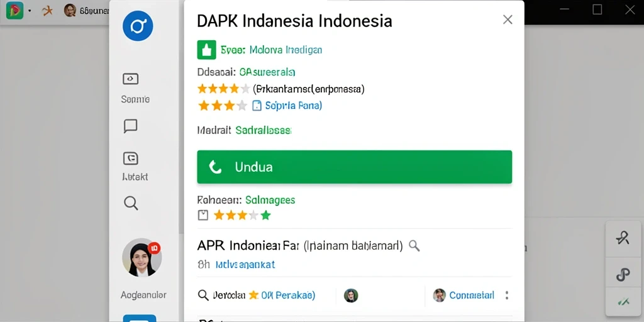Click the green thumbs-up icon

[x=206, y=50]
